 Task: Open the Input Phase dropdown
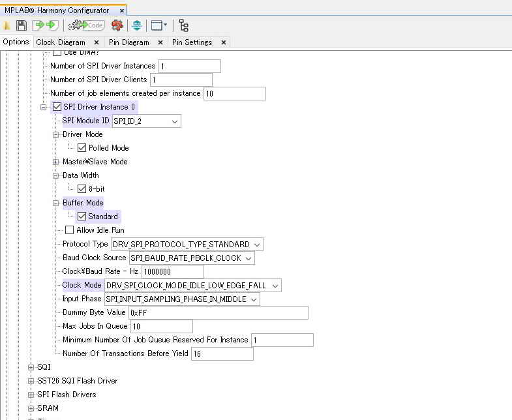[x=182, y=299]
